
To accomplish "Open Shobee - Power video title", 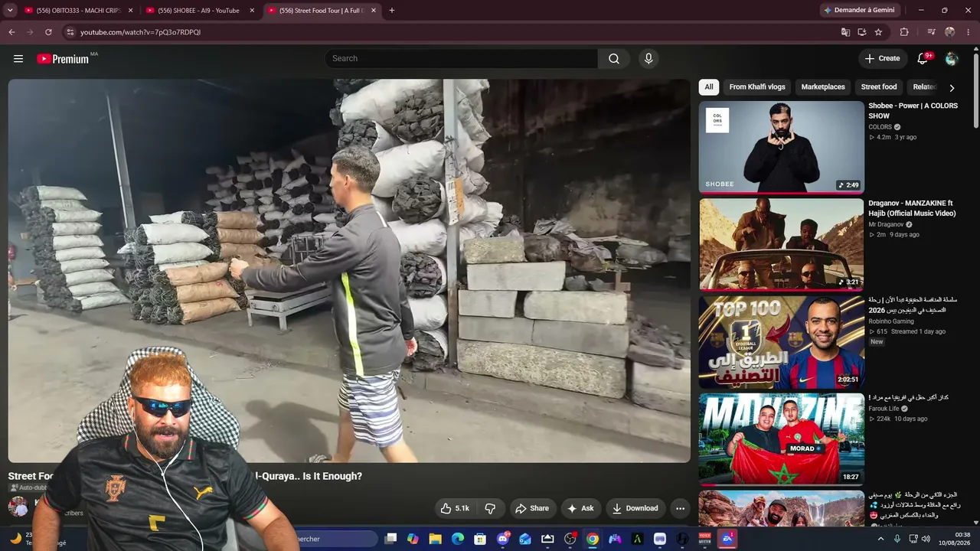I will pyautogui.click(x=913, y=111).
